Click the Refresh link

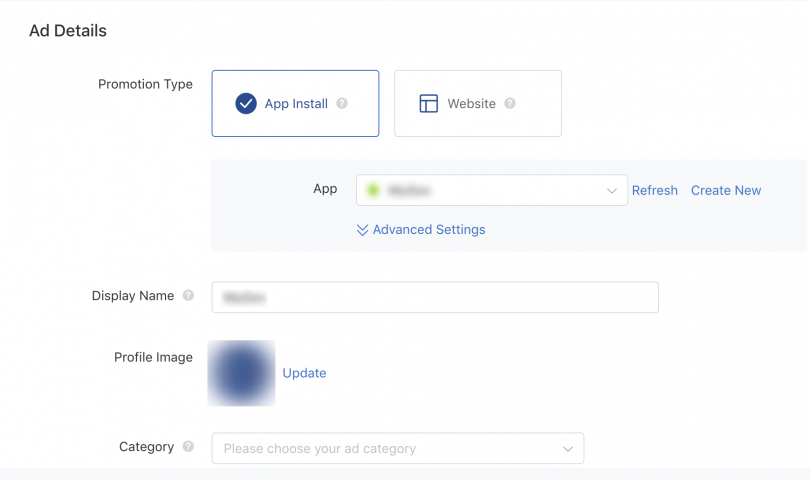[x=654, y=190]
